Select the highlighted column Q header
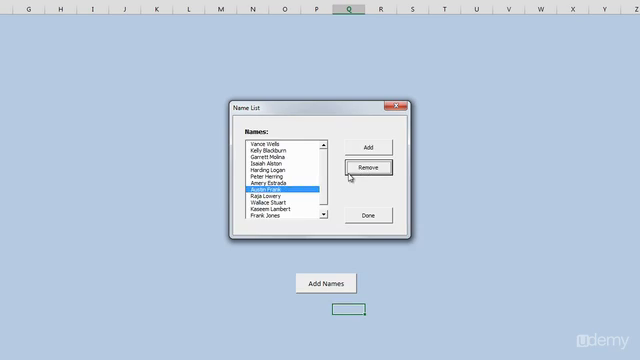This screenshot has height=360, width=640. click(349, 9)
